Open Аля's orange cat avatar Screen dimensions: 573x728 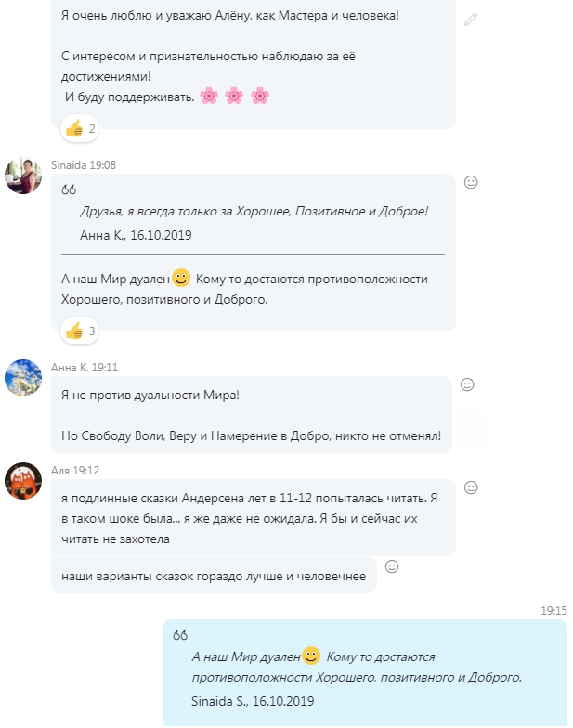[23, 481]
